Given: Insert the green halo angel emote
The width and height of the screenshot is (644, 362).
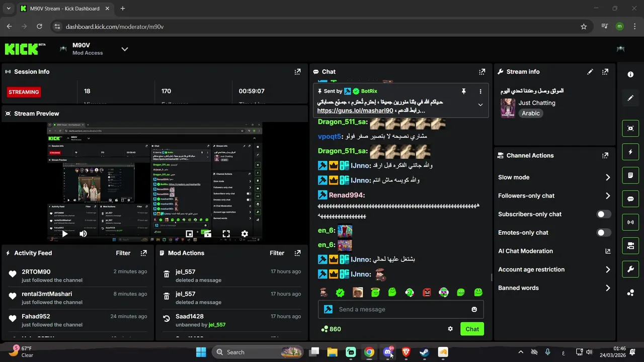Looking at the screenshot, I should pyautogui.click(x=375, y=292).
